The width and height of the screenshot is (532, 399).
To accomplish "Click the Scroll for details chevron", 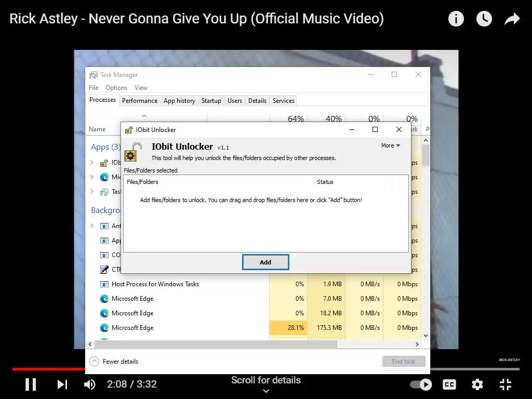I will (266, 391).
